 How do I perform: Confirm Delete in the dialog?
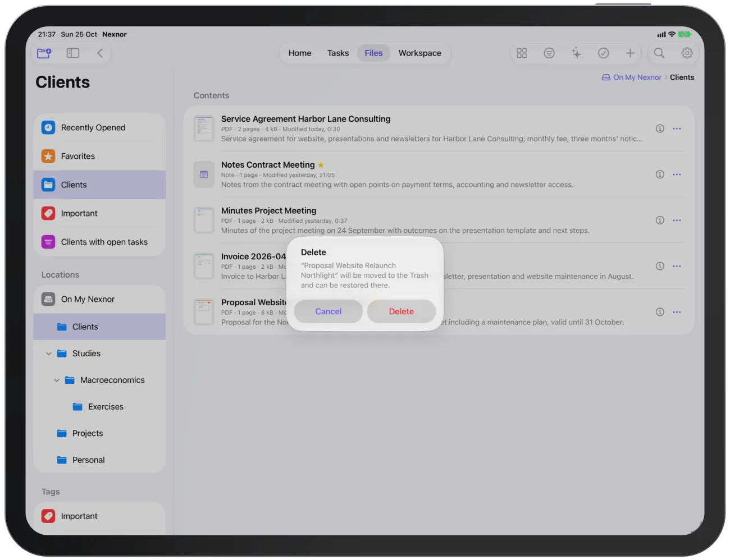401,311
